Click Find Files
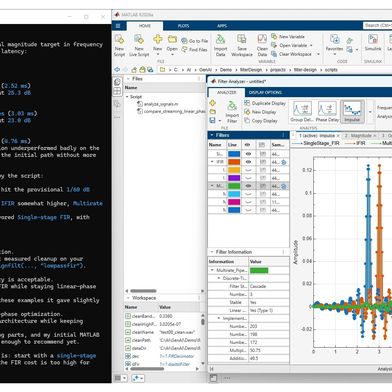 [195, 49]
